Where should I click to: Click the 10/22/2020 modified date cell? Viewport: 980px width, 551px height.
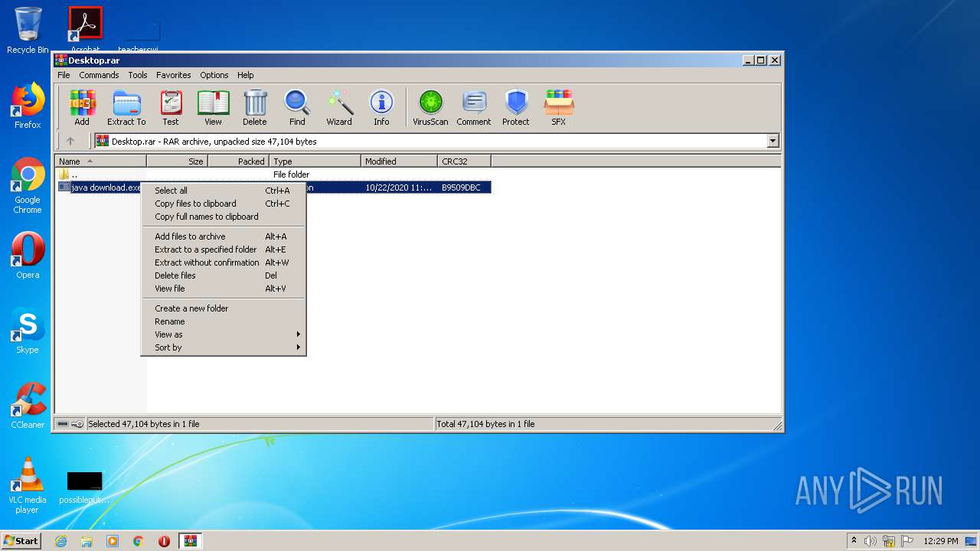point(398,187)
